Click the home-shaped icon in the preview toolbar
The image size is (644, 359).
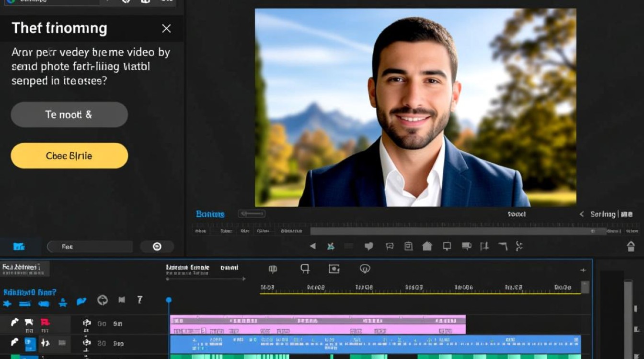pyautogui.click(x=427, y=246)
